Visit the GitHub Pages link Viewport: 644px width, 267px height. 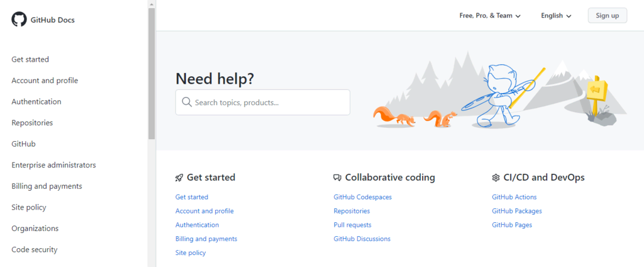512,225
